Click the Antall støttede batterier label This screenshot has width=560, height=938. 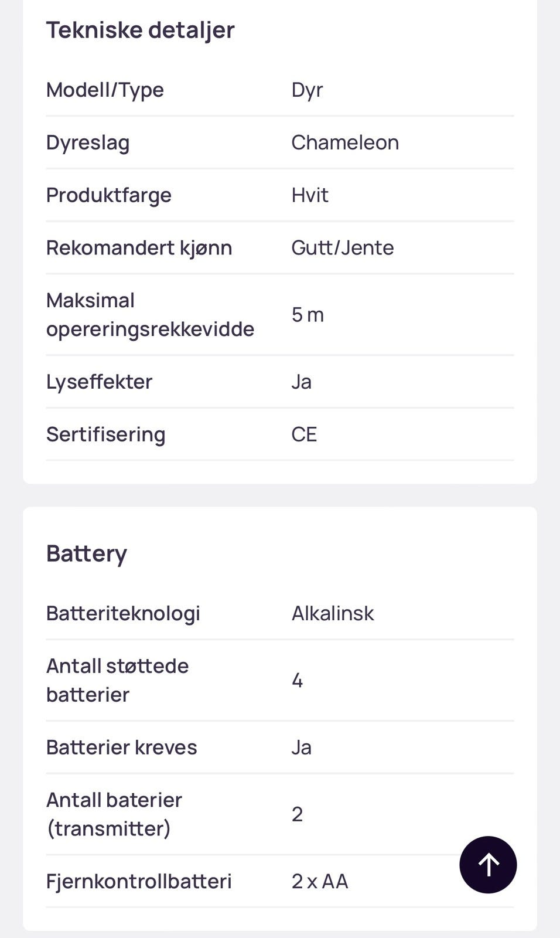(x=117, y=680)
